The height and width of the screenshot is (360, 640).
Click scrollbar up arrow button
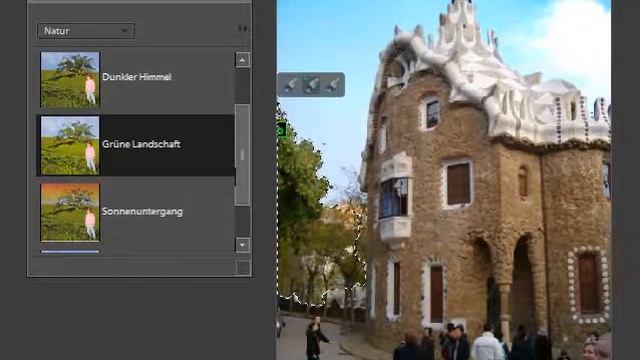pyautogui.click(x=242, y=60)
